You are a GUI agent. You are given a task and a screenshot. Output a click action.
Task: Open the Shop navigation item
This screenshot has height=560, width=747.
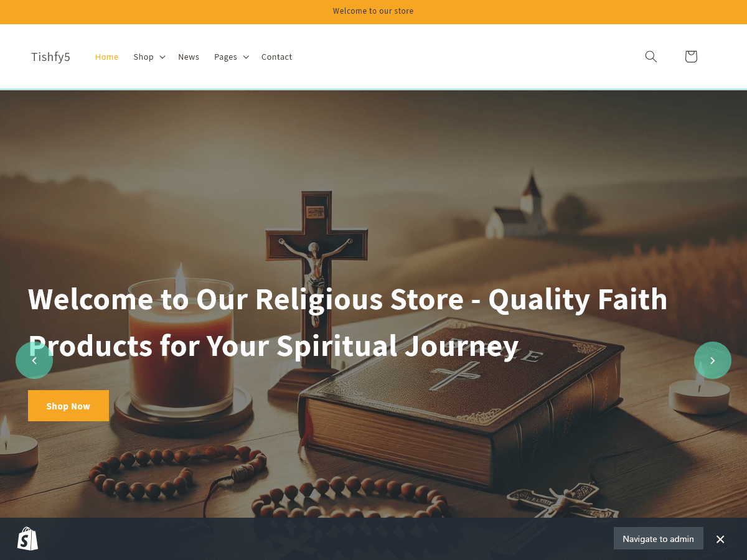click(143, 57)
